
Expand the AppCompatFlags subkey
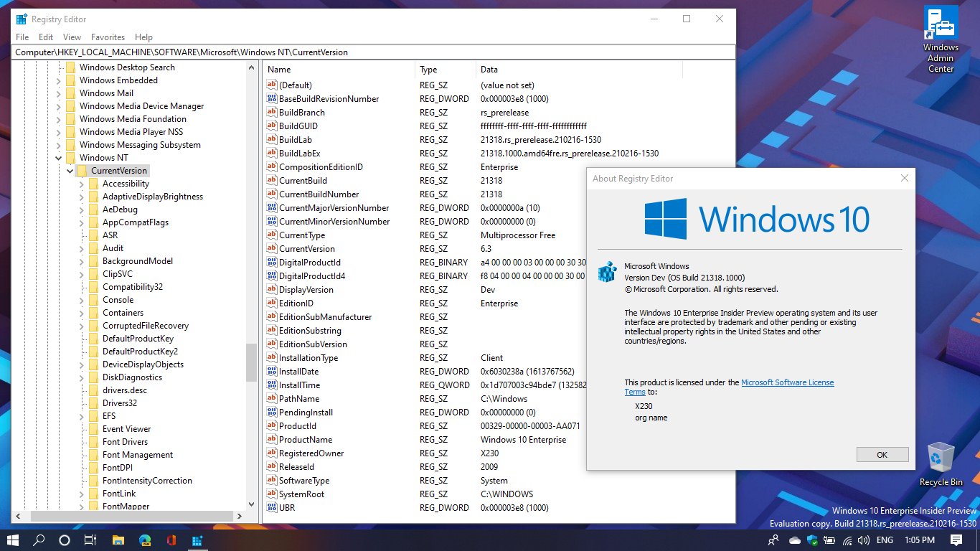82,222
